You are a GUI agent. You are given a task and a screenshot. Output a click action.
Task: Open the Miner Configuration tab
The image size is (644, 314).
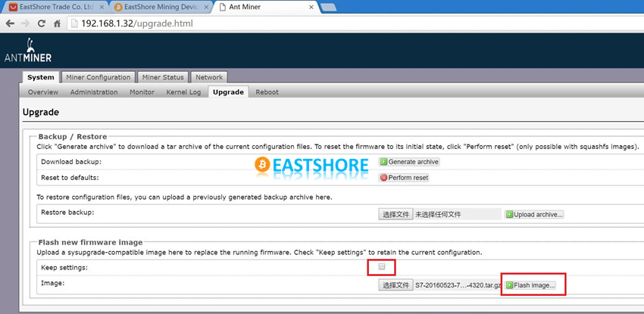coord(98,77)
